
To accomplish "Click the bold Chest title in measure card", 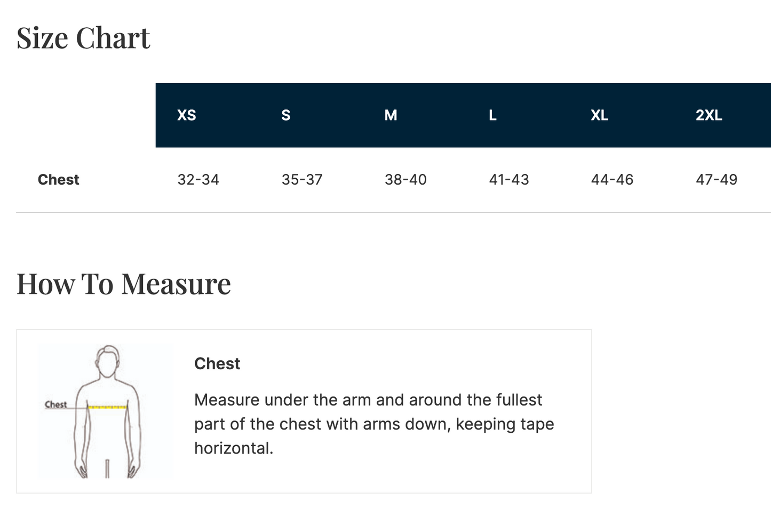I will point(217,364).
